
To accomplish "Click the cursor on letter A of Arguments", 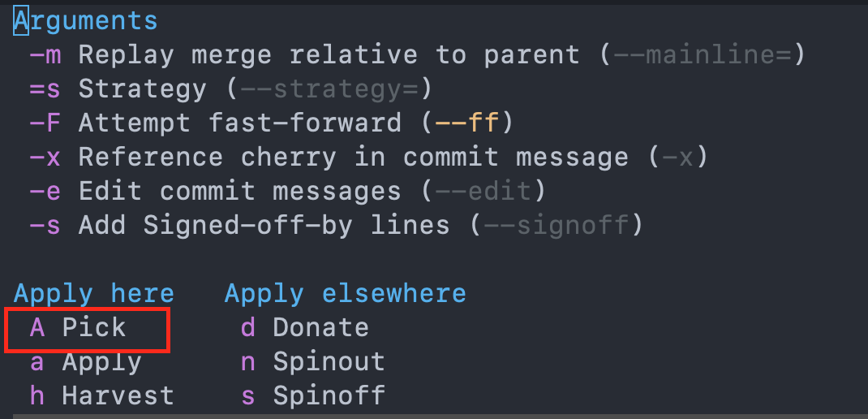I will [x=21, y=21].
